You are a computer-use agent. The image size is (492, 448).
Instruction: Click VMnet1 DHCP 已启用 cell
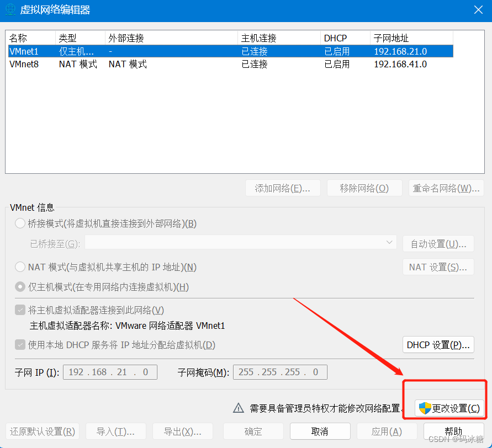pos(337,51)
